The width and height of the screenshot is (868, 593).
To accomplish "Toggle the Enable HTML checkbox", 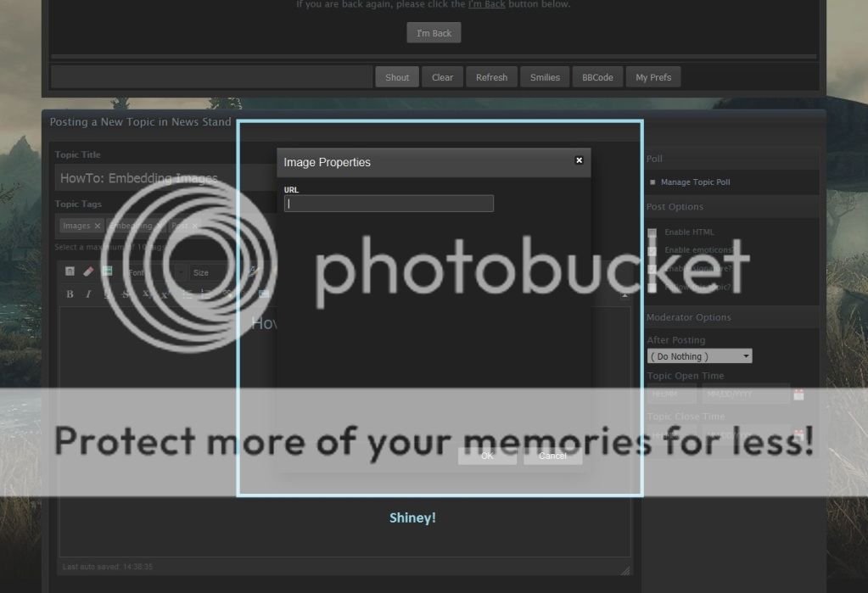I will 652,232.
